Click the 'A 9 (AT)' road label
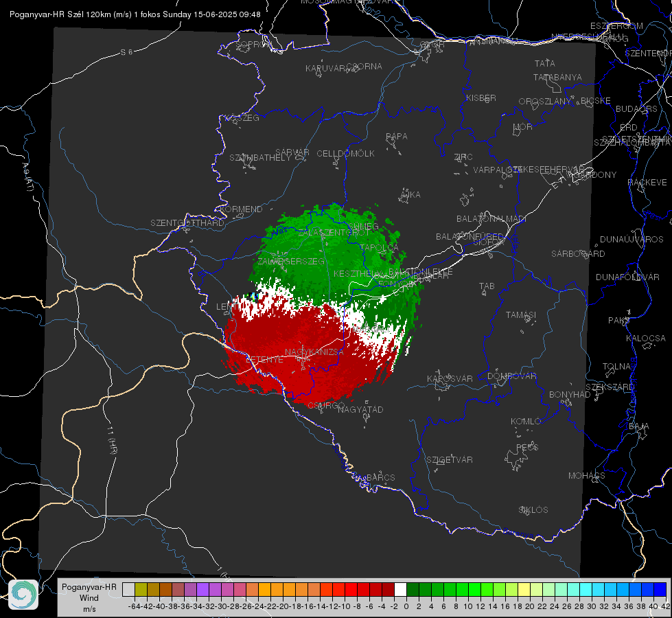 [27, 176]
